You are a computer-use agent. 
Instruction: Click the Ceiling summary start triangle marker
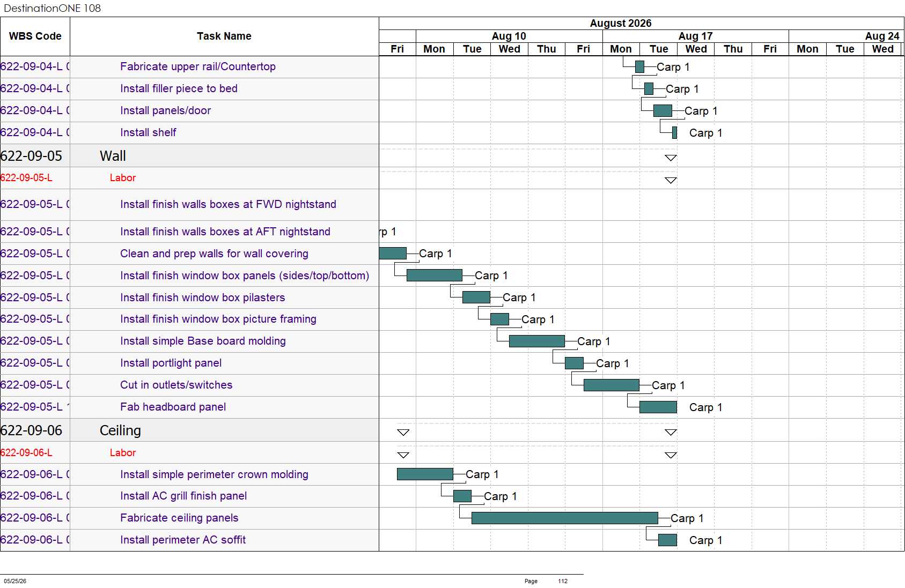point(403,432)
